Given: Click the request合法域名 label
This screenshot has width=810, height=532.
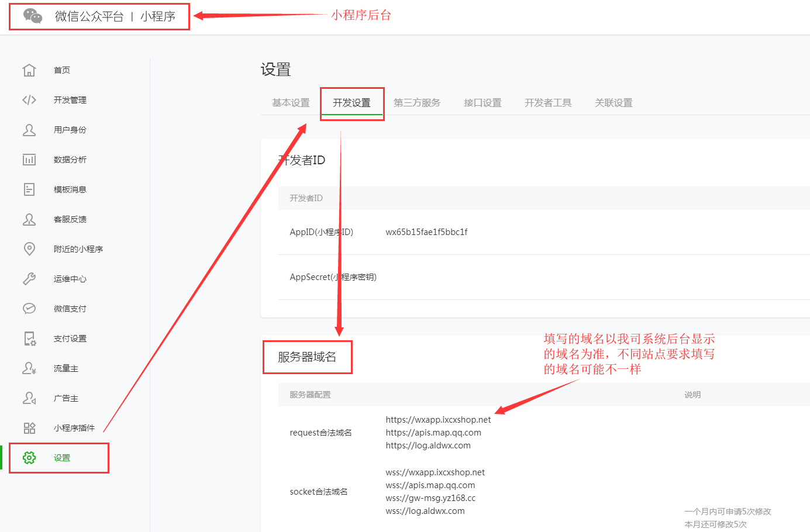Looking at the screenshot, I should coord(320,433).
